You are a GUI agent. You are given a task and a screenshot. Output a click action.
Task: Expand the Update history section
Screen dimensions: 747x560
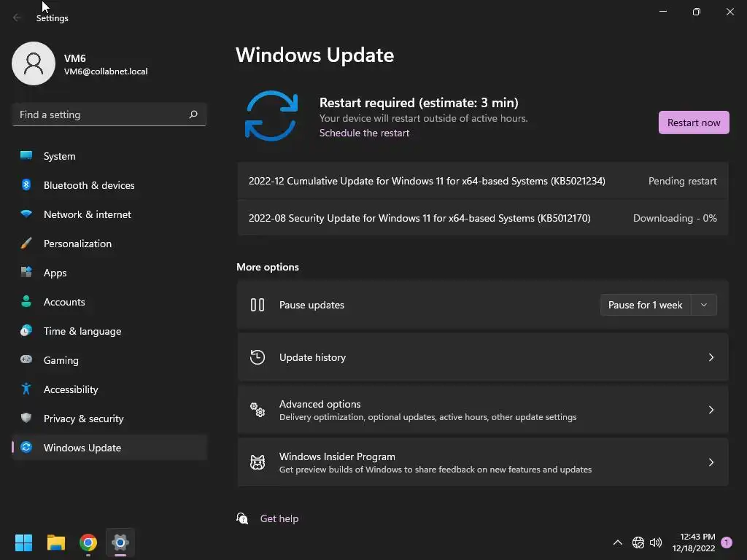(x=711, y=357)
